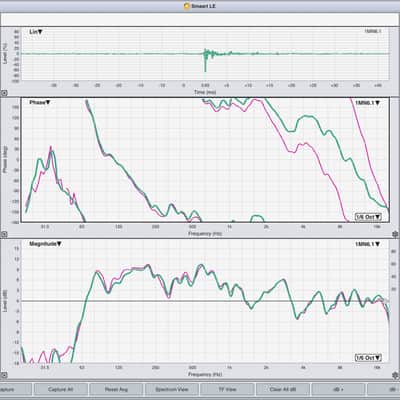The image size is (400, 400).
Task: Click the Reset Avg button
Action: coord(116,389)
